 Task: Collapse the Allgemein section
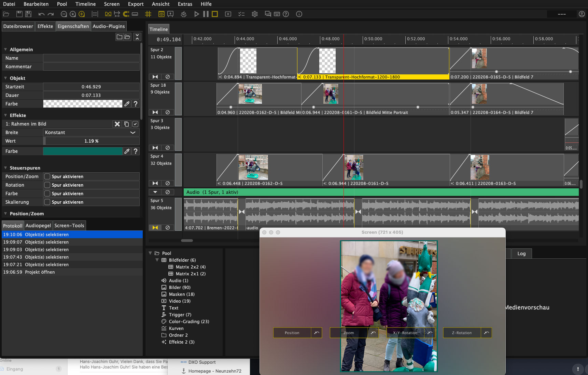coord(5,49)
